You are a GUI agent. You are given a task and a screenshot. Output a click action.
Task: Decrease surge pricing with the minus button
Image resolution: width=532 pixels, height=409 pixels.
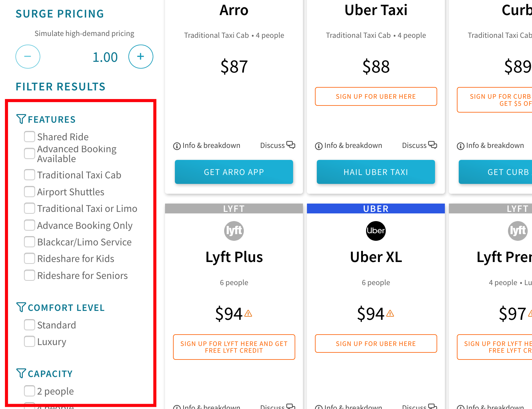click(x=28, y=57)
